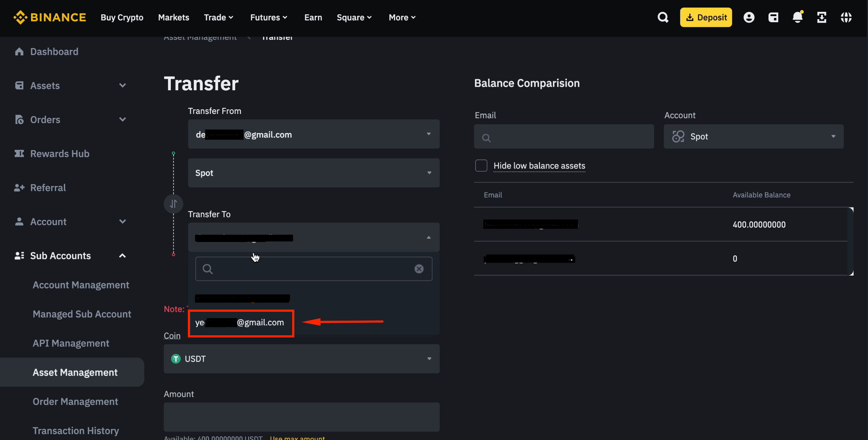Open the search magnifier in the top bar
Image resolution: width=868 pixels, height=440 pixels.
pyautogui.click(x=663, y=17)
